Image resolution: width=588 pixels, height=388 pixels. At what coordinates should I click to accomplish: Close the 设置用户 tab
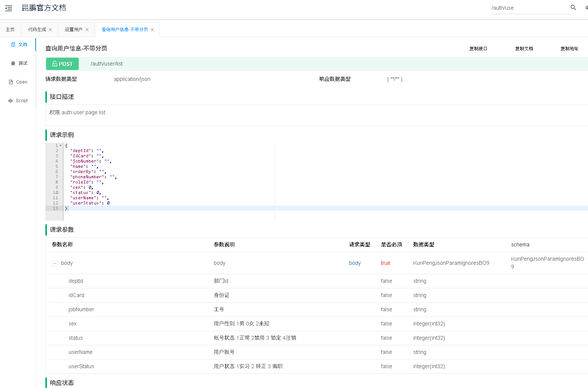point(87,30)
